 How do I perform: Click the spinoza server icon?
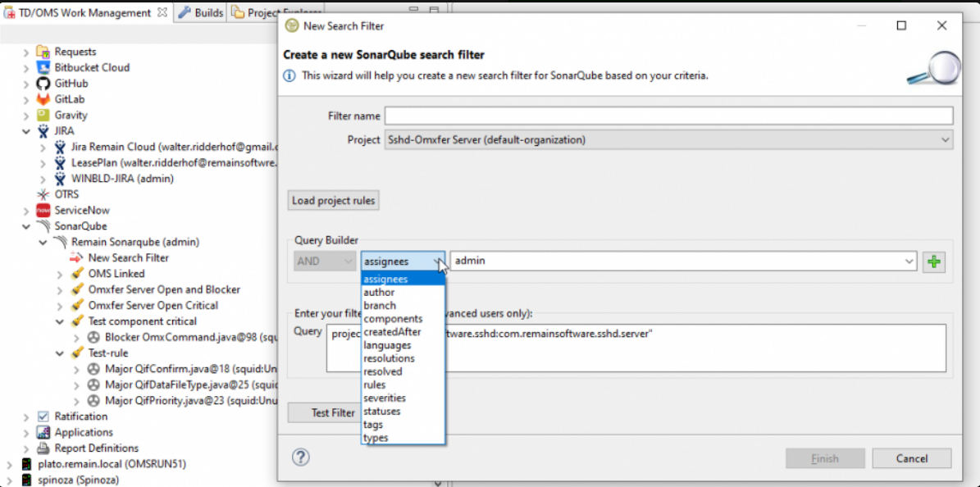click(x=26, y=480)
